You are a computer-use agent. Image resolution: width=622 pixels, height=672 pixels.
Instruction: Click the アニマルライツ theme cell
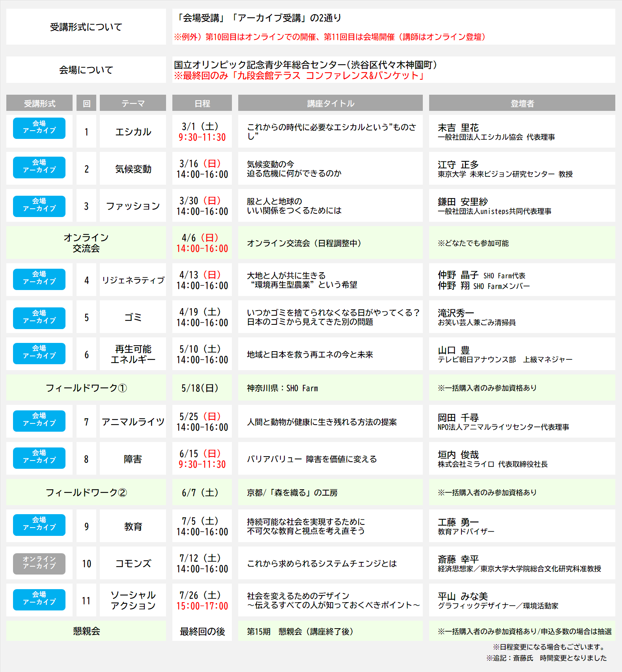click(133, 421)
